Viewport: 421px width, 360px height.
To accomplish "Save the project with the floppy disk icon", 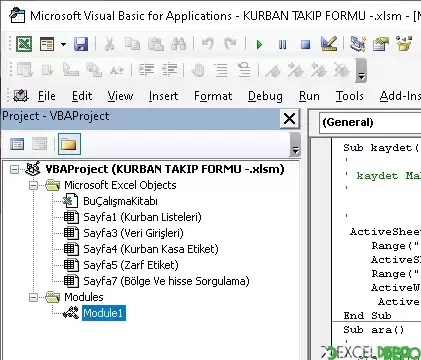I will click(81, 44).
